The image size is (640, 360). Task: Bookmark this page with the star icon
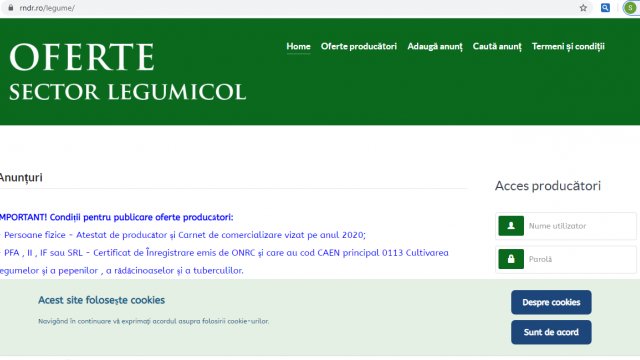click(583, 8)
